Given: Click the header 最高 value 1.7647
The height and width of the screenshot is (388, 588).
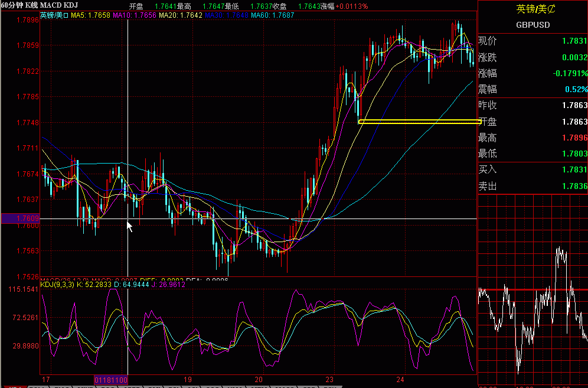Looking at the screenshot, I should (213, 6).
